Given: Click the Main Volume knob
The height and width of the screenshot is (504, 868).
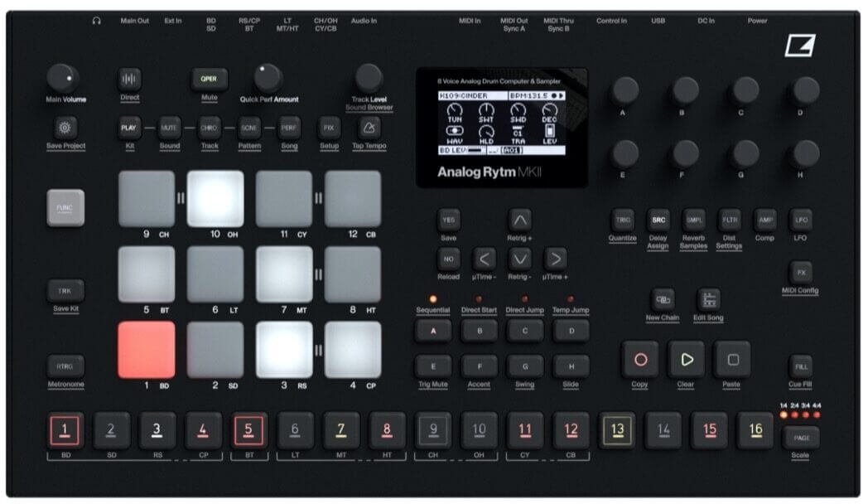Looking at the screenshot, I should pyautogui.click(x=63, y=78).
